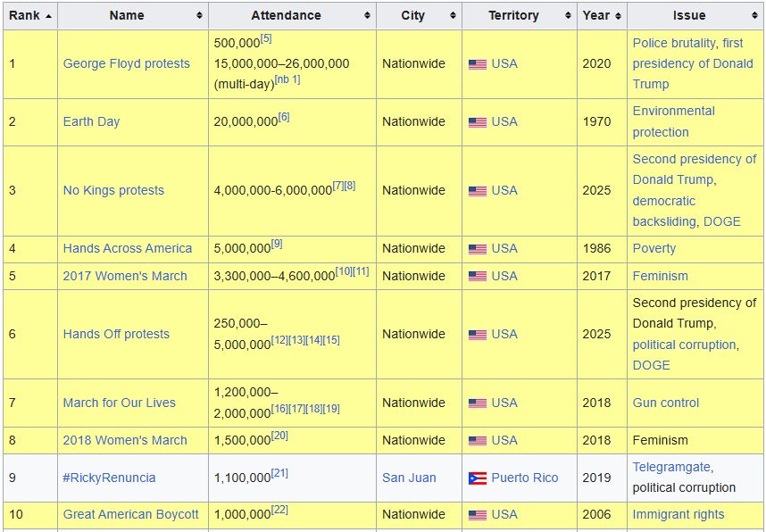Open the Gun control issue link

[x=666, y=403]
